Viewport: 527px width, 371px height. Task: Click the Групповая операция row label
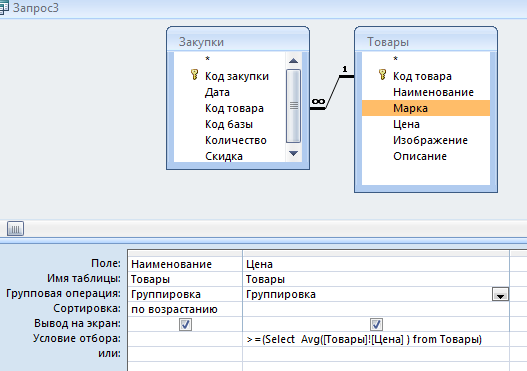64,293
